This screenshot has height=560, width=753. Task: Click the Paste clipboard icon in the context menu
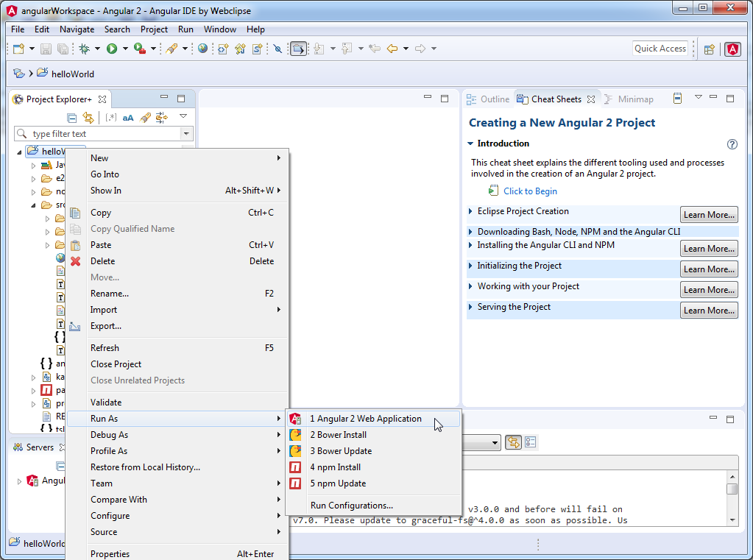point(75,245)
